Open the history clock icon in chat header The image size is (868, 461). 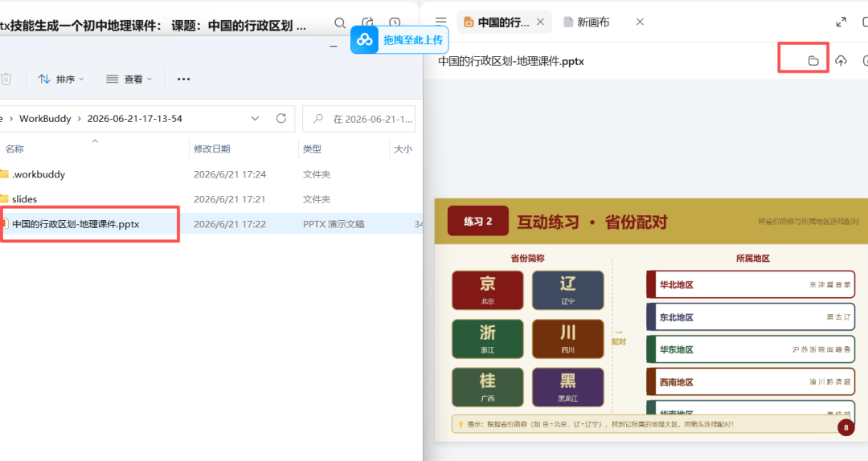pyautogui.click(x=395, y=22)
